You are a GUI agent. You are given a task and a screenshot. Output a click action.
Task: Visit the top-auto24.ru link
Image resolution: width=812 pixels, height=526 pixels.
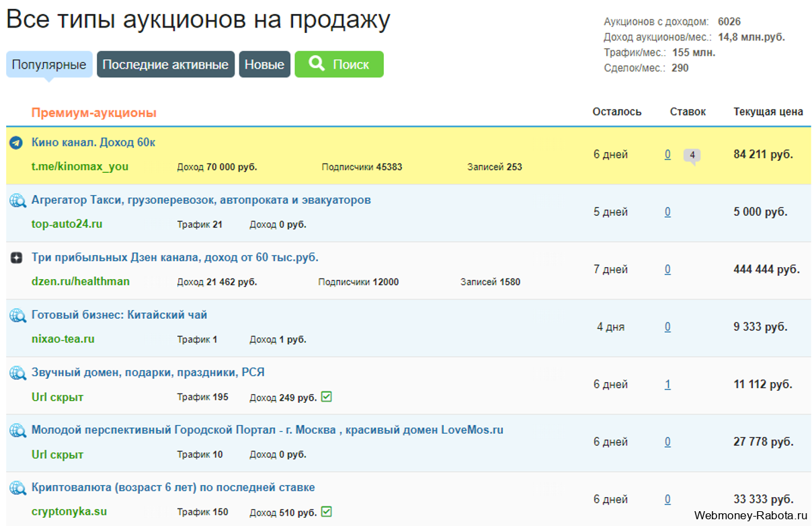(x=67, y=224)
